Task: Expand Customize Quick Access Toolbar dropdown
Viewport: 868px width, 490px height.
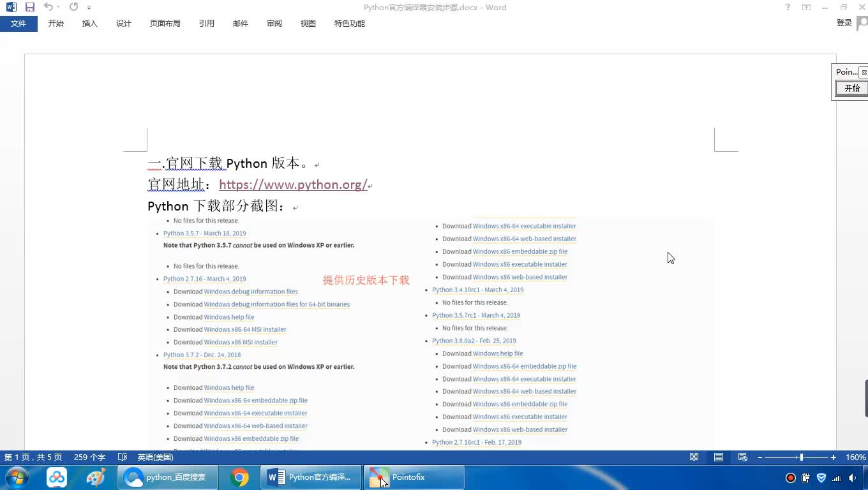Action: pos(89,8)
